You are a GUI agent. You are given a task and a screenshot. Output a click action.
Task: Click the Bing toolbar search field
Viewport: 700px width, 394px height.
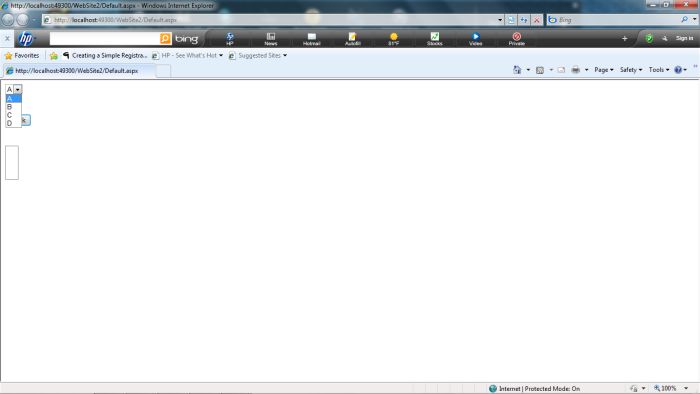pos(104,39)
